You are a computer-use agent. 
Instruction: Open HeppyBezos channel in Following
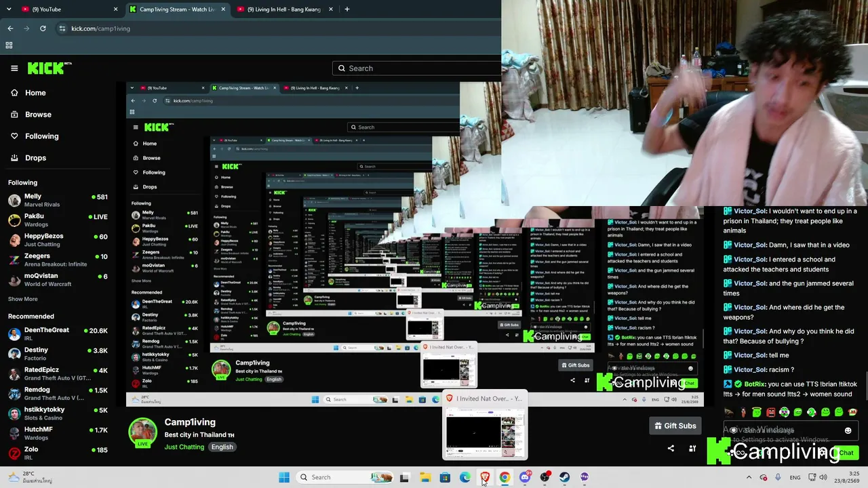coord(58,240)
